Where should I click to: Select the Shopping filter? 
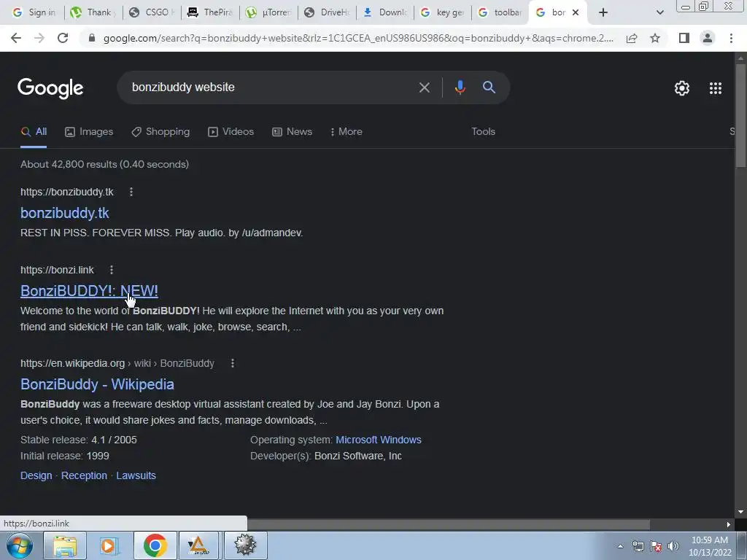coord(160,132)
